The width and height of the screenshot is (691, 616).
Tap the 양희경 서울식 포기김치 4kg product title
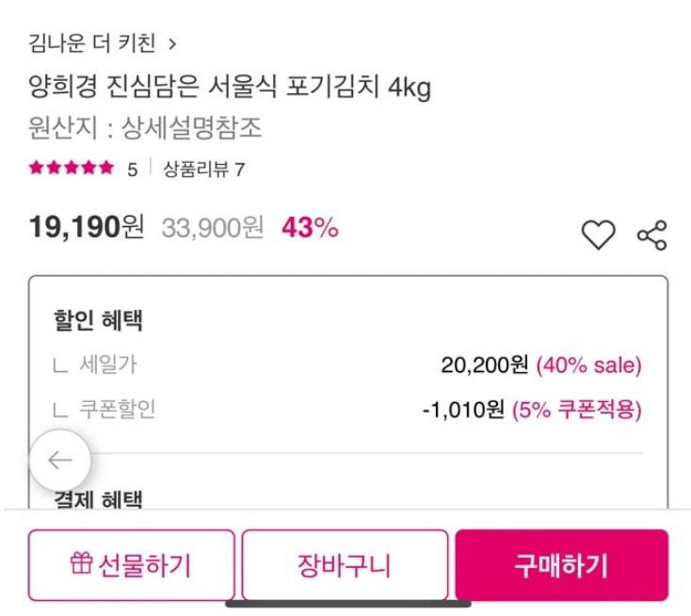click(230, 87)
